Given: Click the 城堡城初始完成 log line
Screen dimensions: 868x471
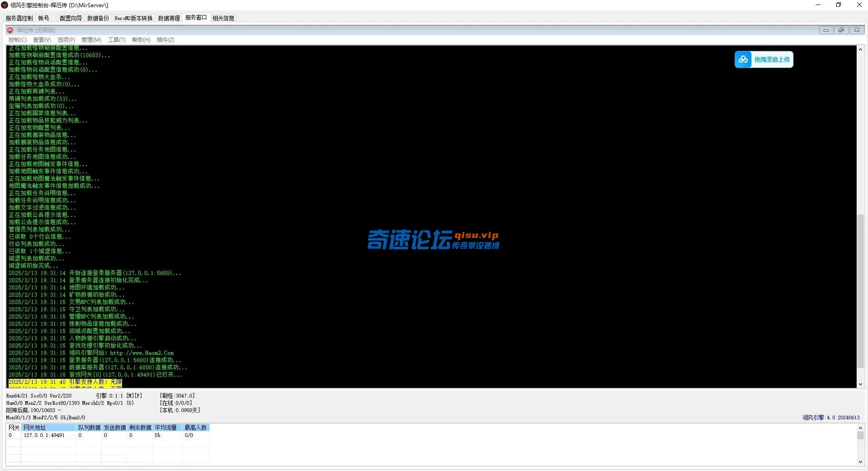Looking at the screenshot, I should point(34,266).
